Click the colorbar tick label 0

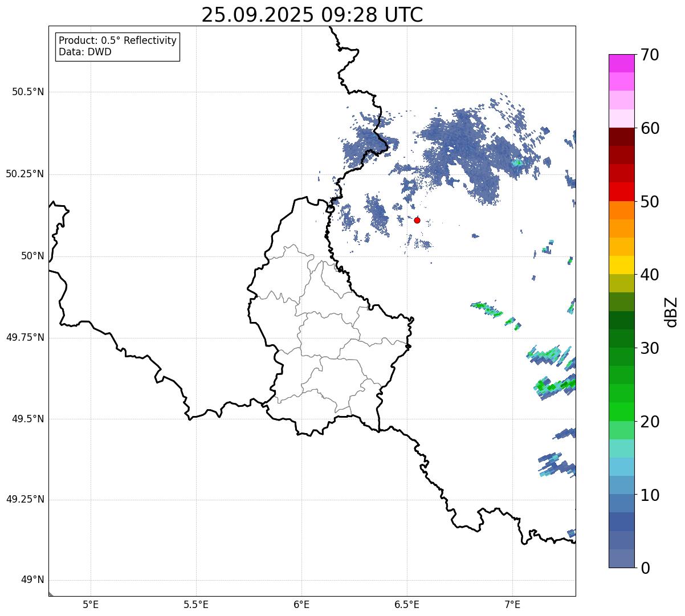[x=645, y=568]
